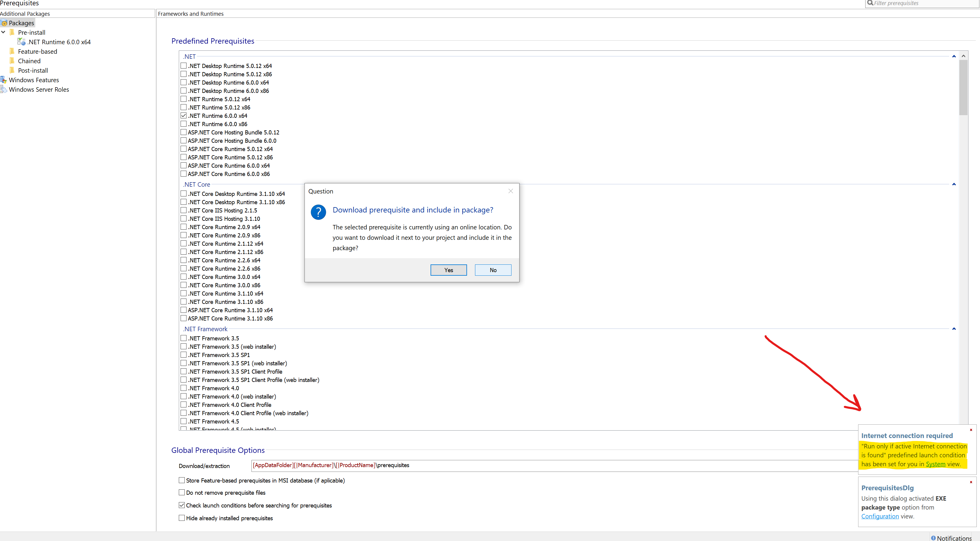Image resolution: width=980 pixels, height=541 pixels.
Task: Click the blue question mark icon
Action: tap(318, 212)
